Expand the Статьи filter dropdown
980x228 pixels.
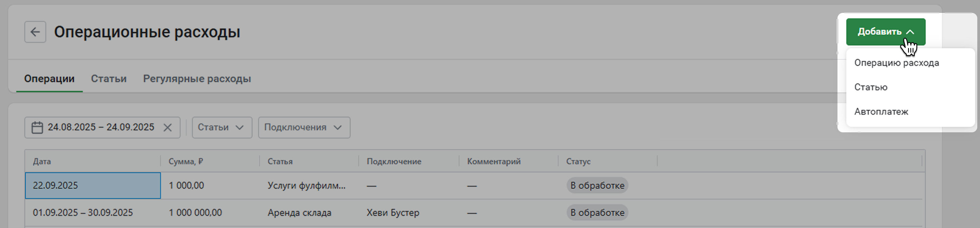coord(221,128)
